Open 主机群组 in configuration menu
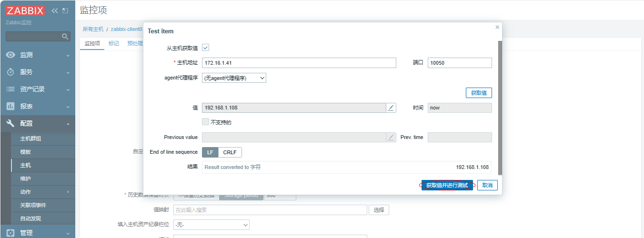This screenshot has width=644, height=238. click(30, 139)
